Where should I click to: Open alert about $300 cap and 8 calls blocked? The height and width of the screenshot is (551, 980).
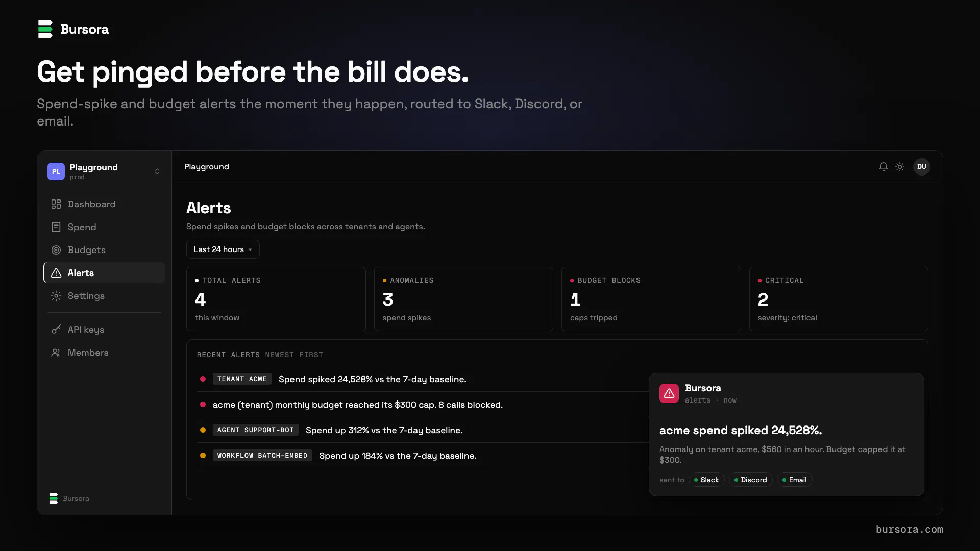[358, 405]
